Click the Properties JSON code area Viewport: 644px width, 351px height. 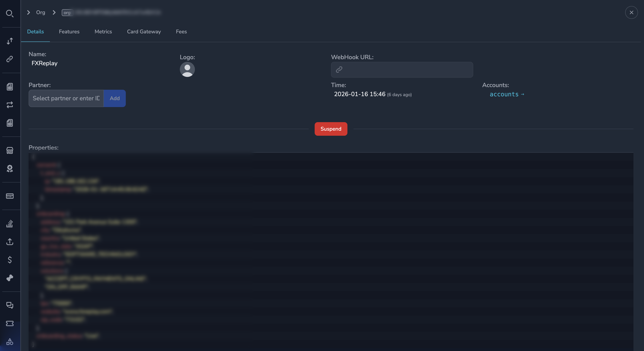[x=331, y=252]
